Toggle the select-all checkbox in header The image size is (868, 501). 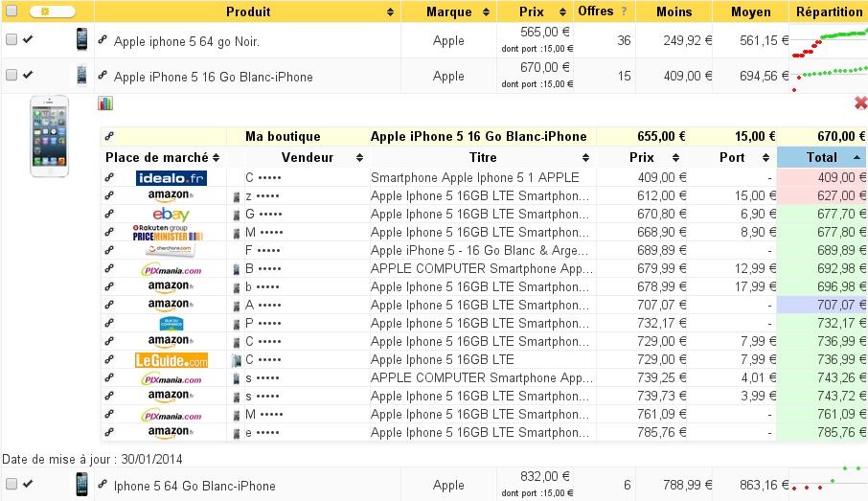11,10
